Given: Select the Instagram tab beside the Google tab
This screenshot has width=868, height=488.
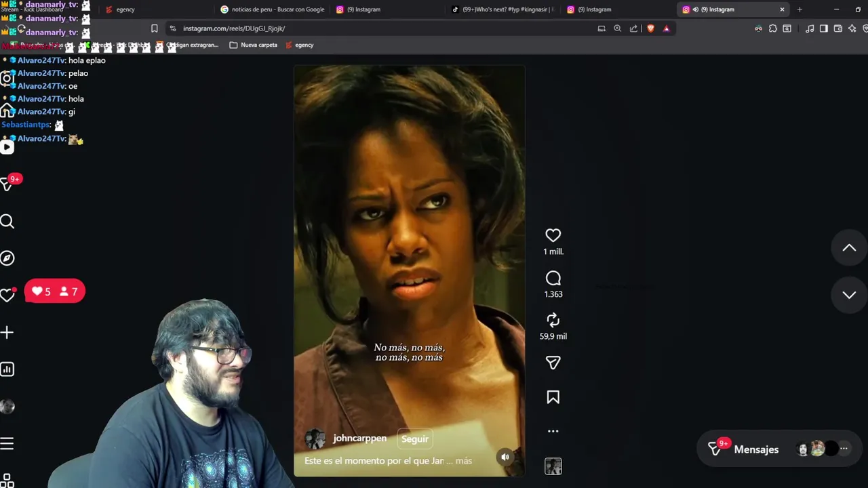Looking at the screenshot, I should 388,9.
